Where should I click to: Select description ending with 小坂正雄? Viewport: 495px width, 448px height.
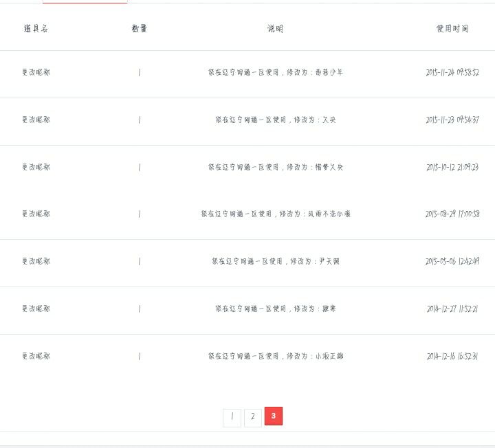click(x=276, y=356)
